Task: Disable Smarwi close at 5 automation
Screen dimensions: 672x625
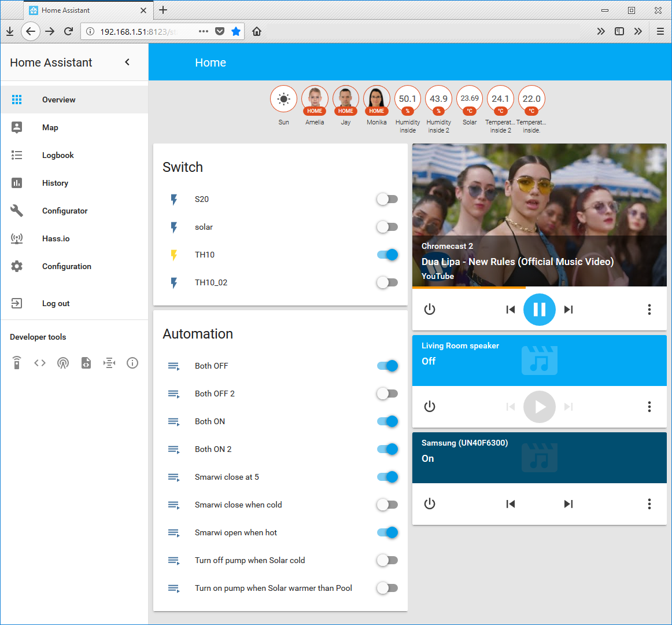Action: [387, 477]
